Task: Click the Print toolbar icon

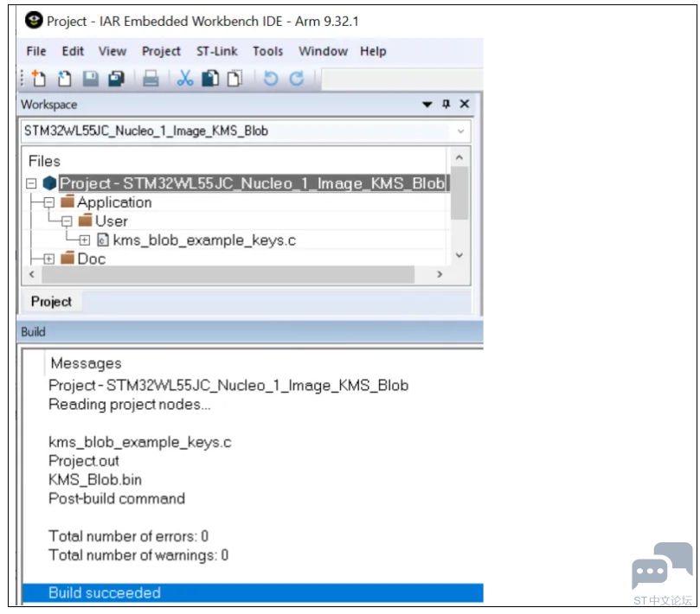Action: [151, 79]
